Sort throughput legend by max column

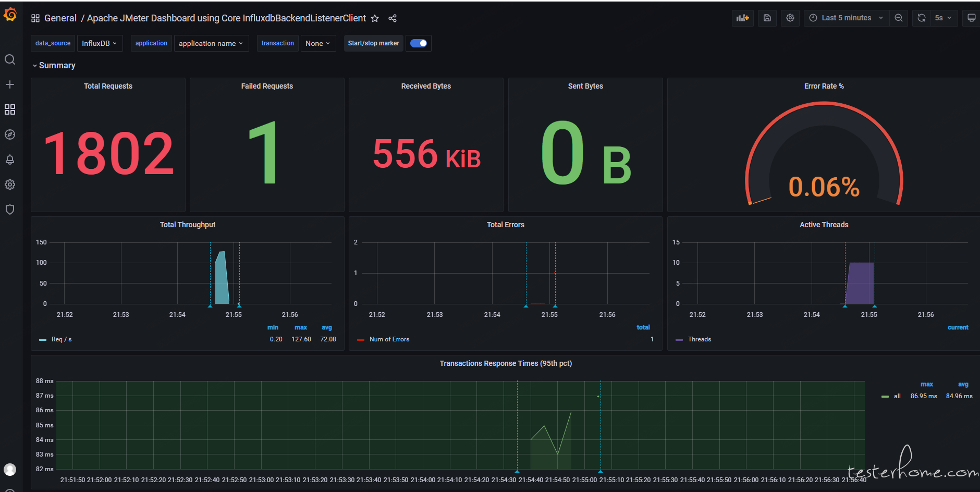click(301, 327)
